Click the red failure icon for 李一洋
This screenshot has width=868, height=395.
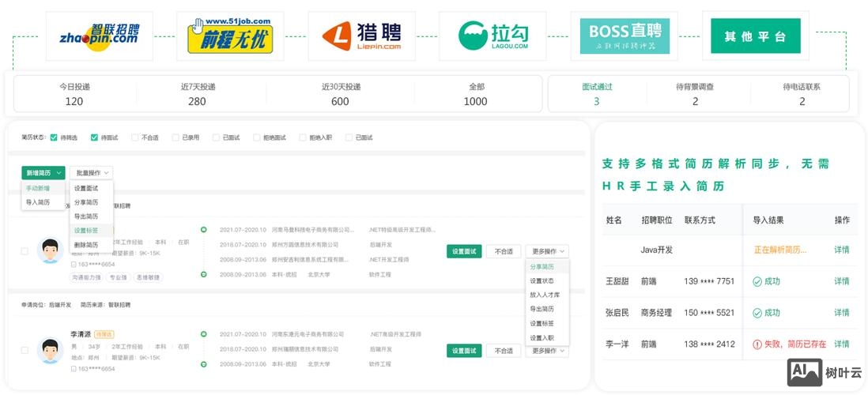[757, 344]
